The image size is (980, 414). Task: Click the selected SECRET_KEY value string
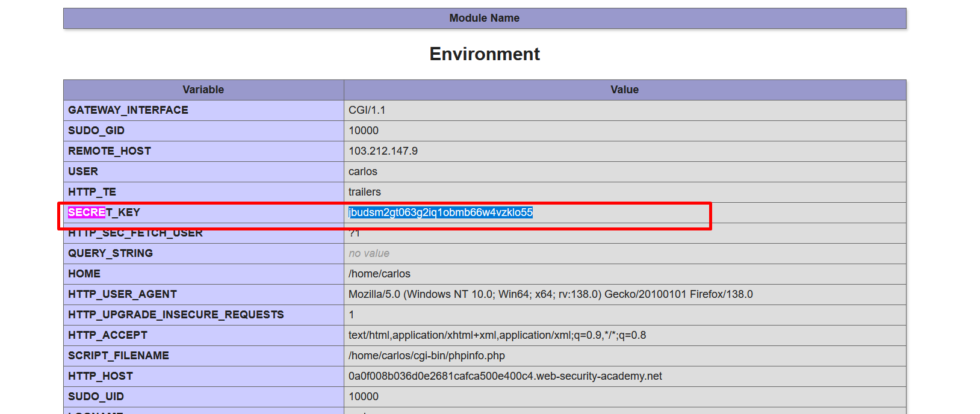click(x=440, y=212)
